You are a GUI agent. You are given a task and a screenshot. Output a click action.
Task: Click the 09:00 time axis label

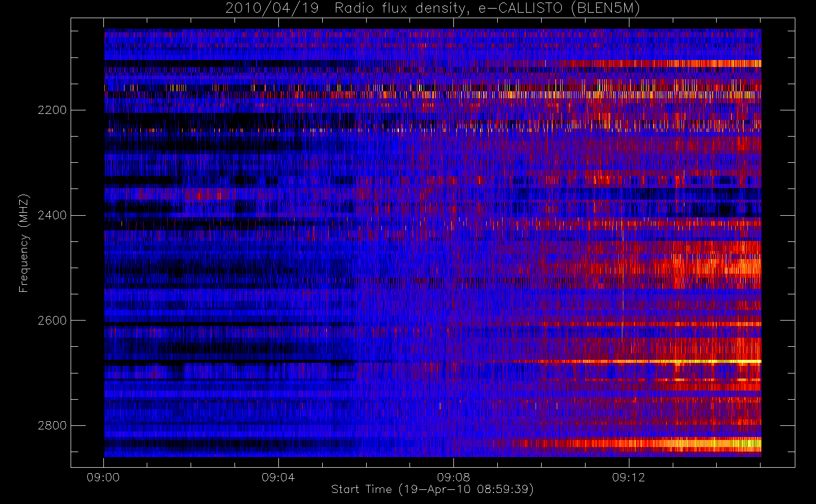coord(103,477)
